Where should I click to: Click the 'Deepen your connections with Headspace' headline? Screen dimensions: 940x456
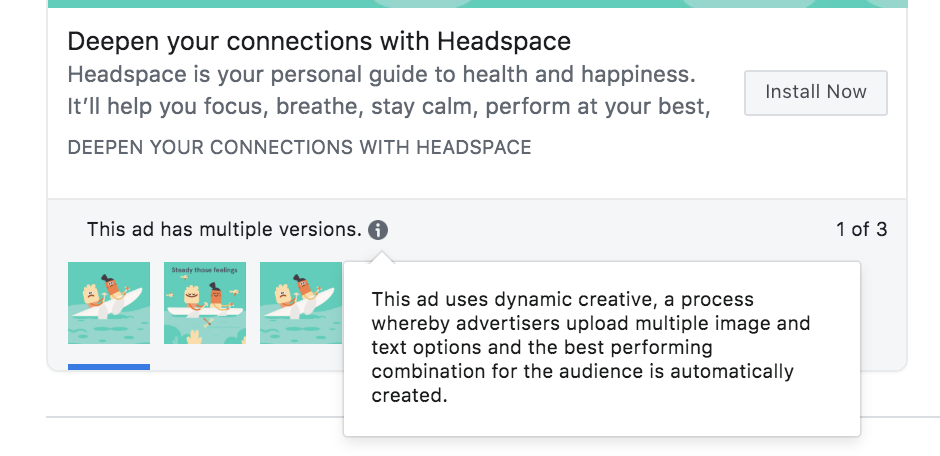(x=319, y=41)
